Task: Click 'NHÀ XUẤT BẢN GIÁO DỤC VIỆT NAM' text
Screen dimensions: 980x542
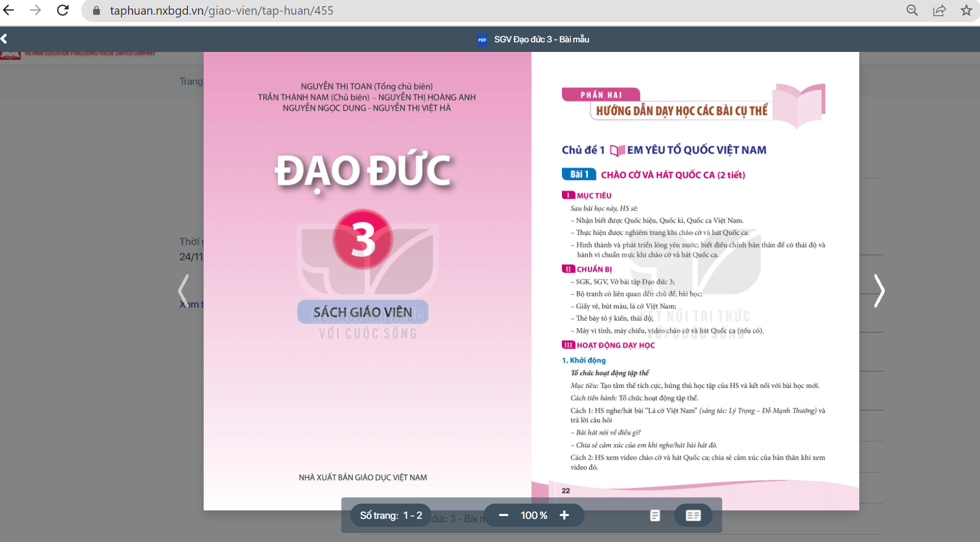Action: pyautogui.click(x=363, y=478)
